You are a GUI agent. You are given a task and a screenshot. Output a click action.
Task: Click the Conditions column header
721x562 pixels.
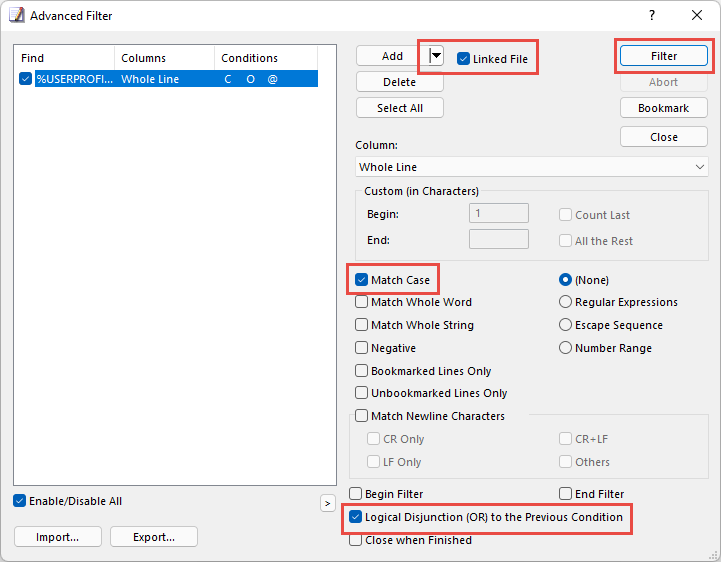[266, 58]
